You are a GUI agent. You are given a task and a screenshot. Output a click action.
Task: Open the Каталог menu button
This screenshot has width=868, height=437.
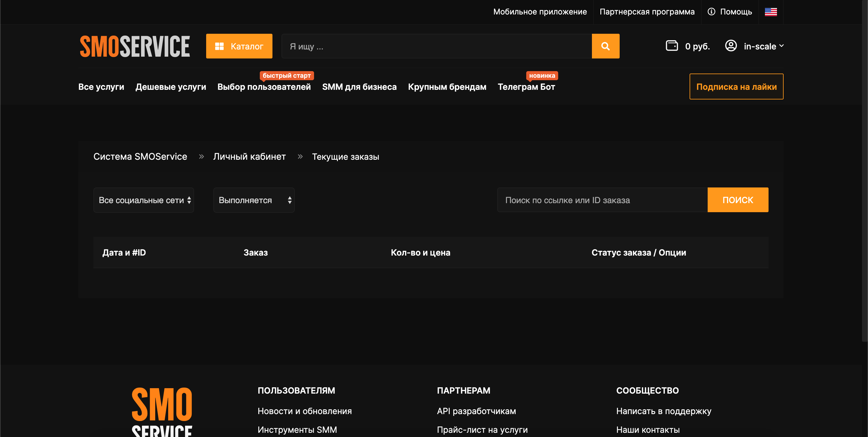coord(239,46)
